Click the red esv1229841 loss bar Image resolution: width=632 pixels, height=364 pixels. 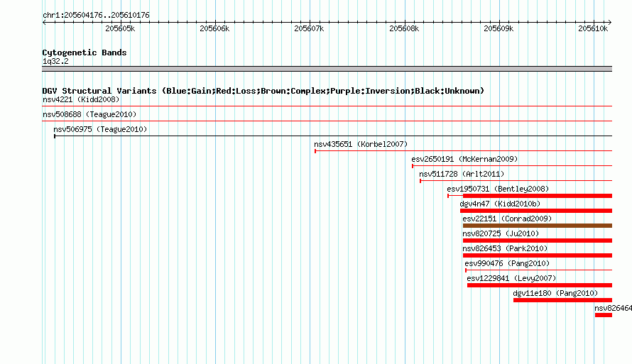coord(540,285)
